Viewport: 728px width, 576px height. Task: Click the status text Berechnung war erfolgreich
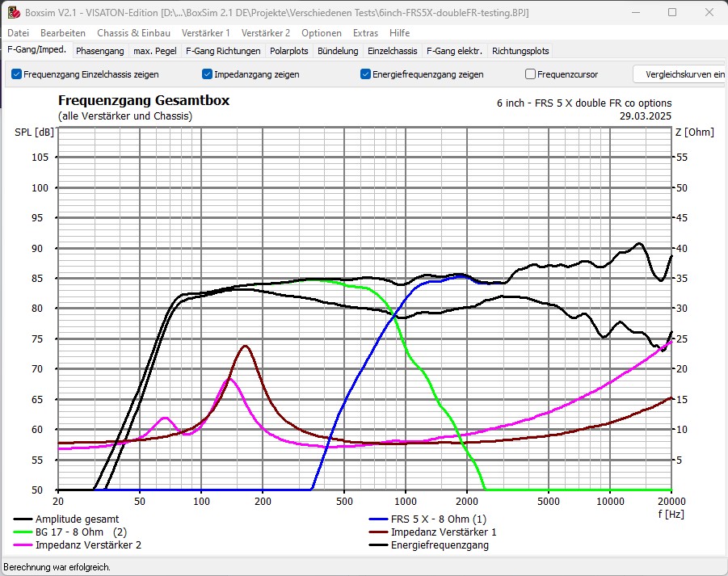pos(57,567)
